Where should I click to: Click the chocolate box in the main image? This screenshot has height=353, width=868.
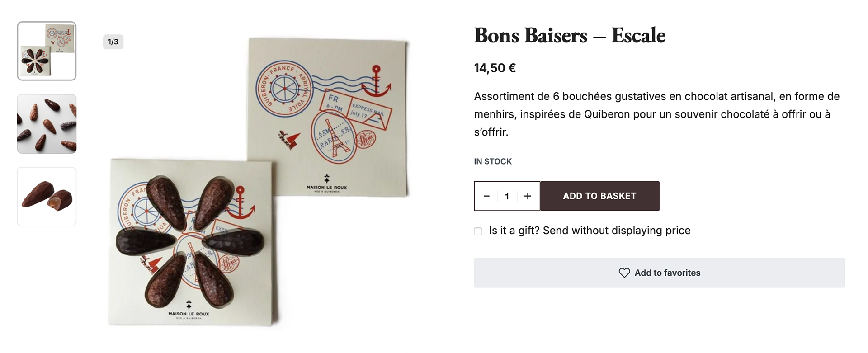[x=191, y=242]
